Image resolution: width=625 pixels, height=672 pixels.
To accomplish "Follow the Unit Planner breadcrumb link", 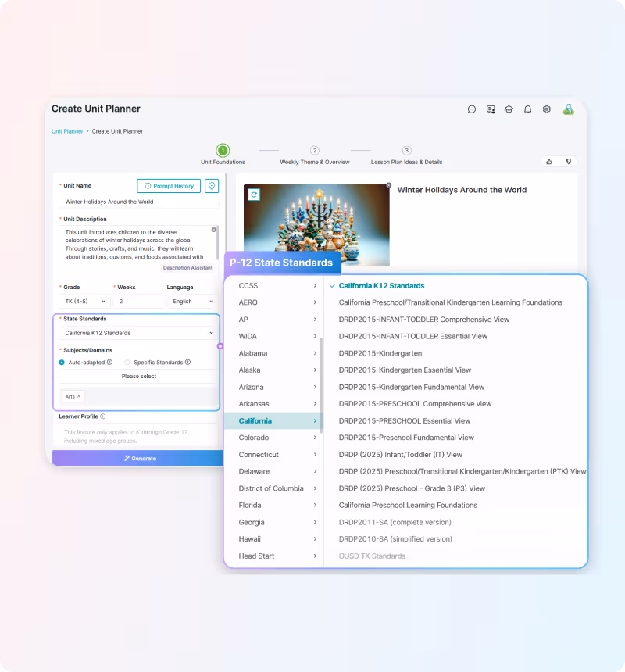I will (x=67, y=131).
